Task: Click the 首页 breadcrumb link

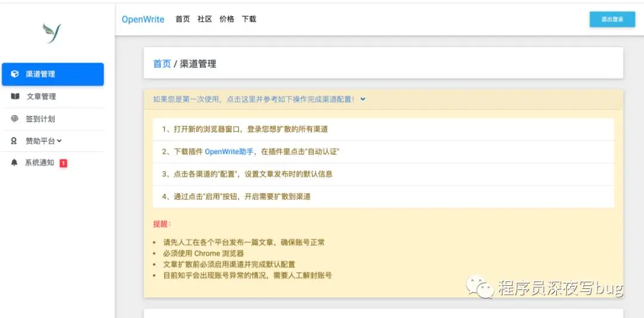Action: pos(162,64)
